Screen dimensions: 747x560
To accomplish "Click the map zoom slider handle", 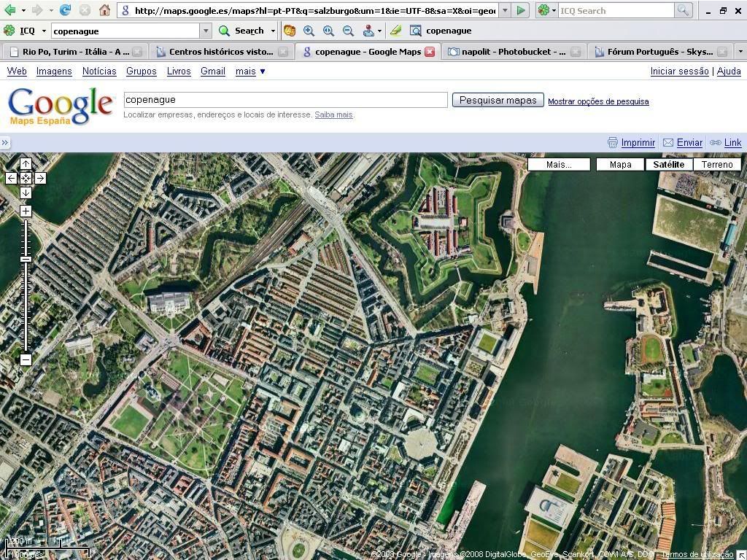I will click(26, 260).
